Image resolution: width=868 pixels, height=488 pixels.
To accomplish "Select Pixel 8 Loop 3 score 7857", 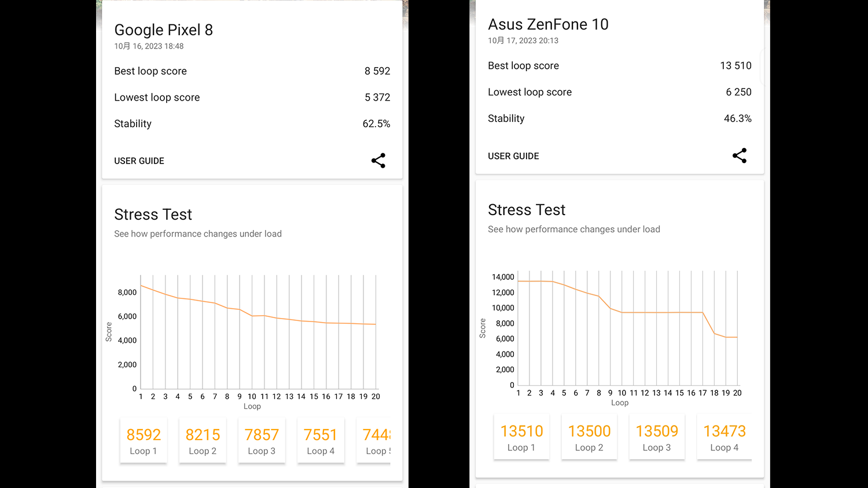I will pos(262,441).
